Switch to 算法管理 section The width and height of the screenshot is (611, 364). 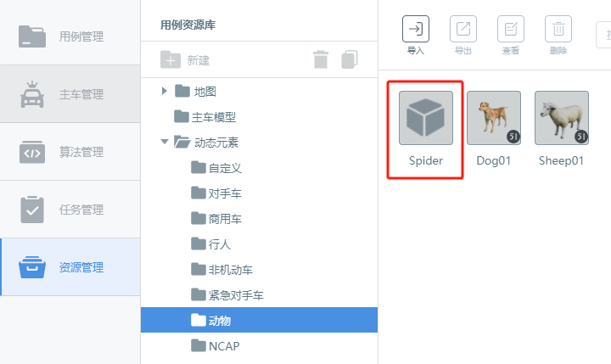coord(70,152)
